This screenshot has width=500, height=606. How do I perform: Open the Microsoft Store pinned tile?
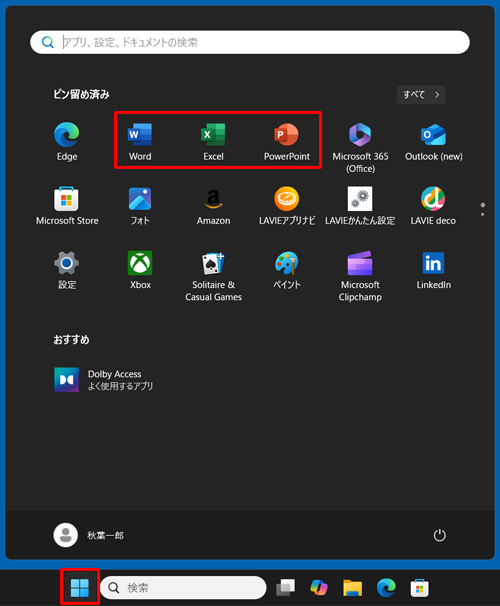(x=67, y=206)
